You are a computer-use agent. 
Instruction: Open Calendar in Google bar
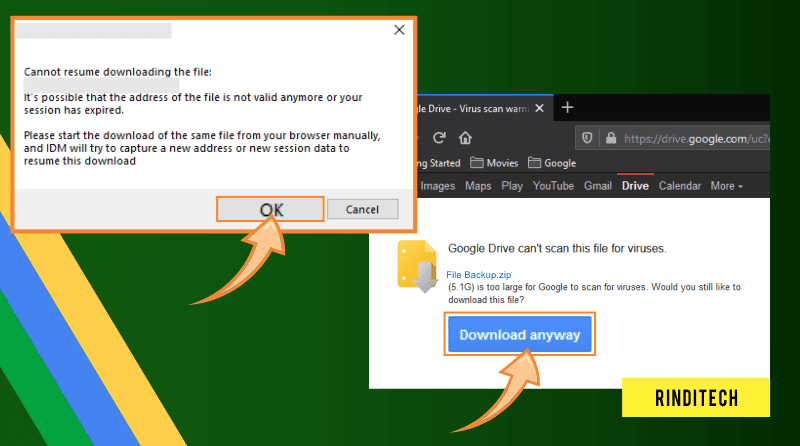point(680,186)
